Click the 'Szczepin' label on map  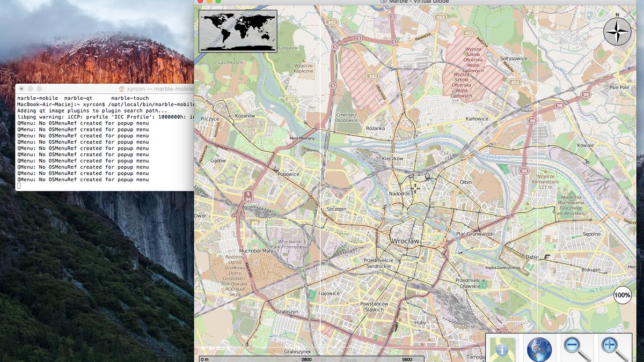(x=336, y=209)
